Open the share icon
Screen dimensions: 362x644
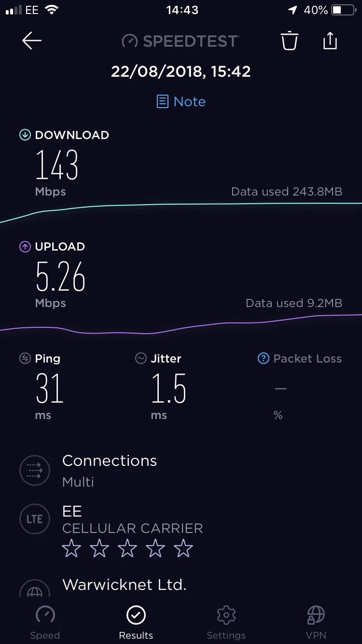click(x=330, y=40)
